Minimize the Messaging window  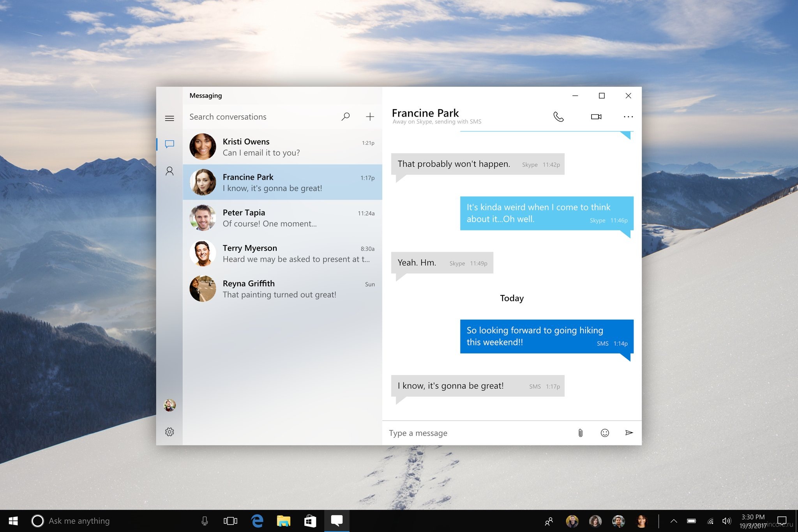(575, 95)
